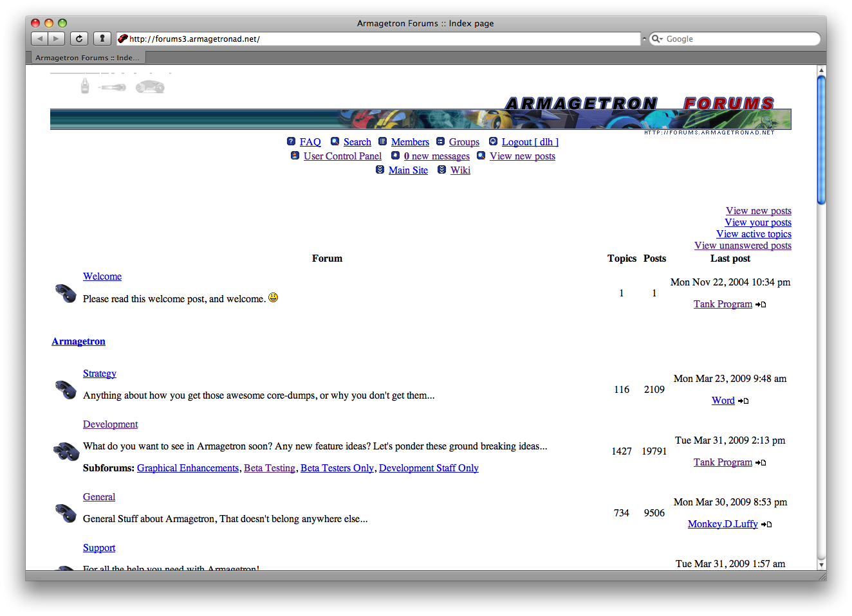
Task: Click the Logout icon in navigation
Action: (x=493, y=141)
